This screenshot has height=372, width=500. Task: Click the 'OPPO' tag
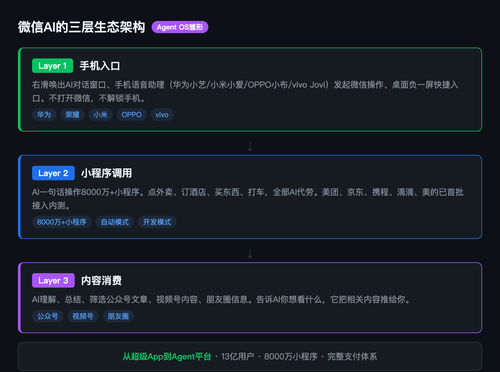(x=131, y=115)
